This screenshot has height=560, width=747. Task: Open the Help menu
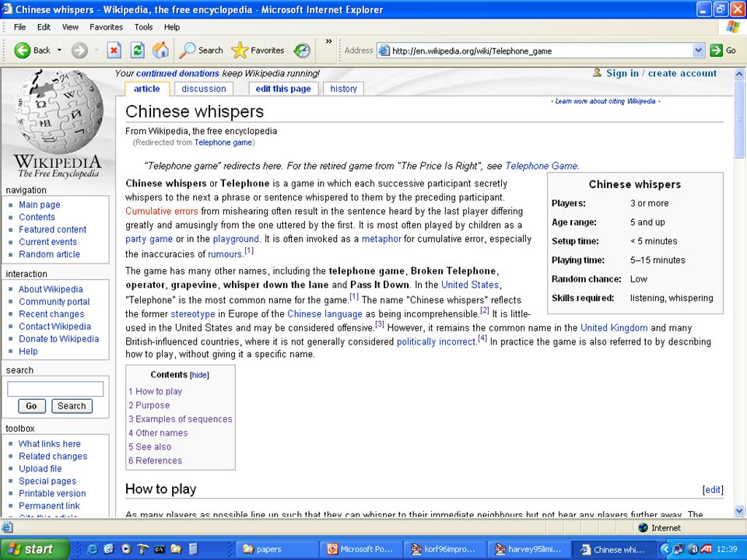[172, 27]
